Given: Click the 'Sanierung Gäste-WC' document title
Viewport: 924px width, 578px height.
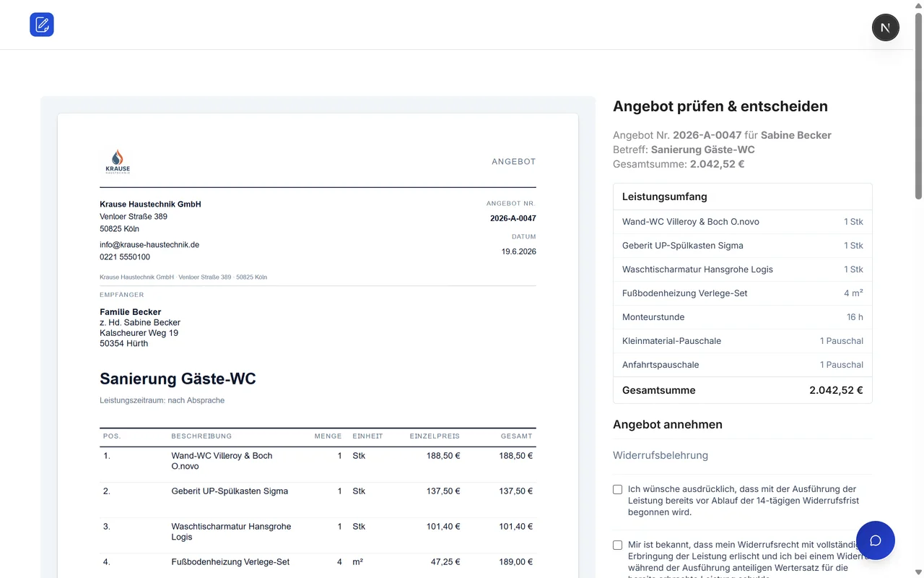Looking at the screenshot, I should [178, 379].
